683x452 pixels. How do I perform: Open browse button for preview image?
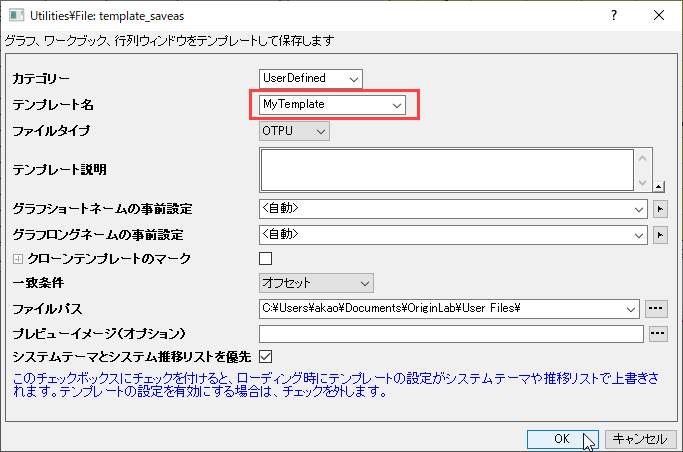point(658,334)
